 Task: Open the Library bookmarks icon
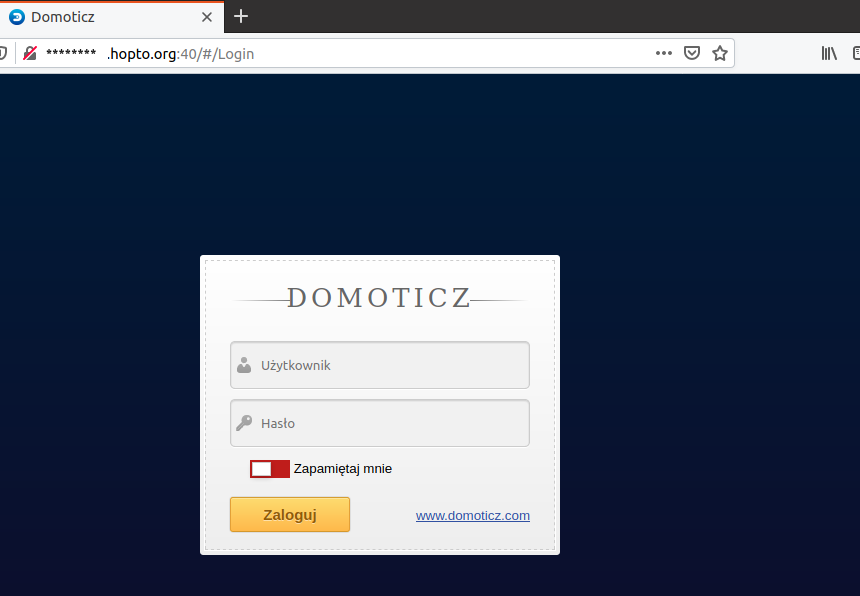[x=829, y=53]
